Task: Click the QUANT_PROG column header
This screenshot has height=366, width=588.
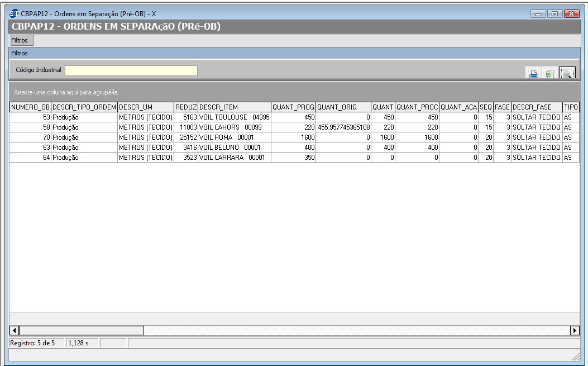Action: pos(293,107)
